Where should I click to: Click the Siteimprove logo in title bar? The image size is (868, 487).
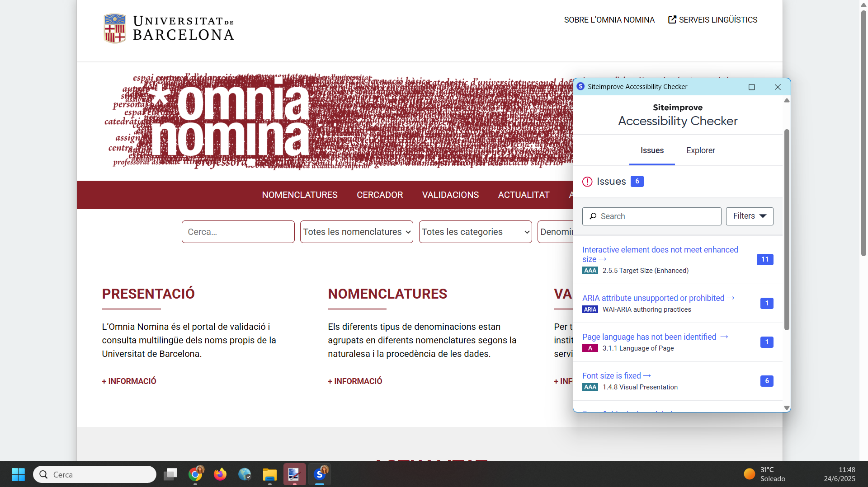tap(580, 86)
